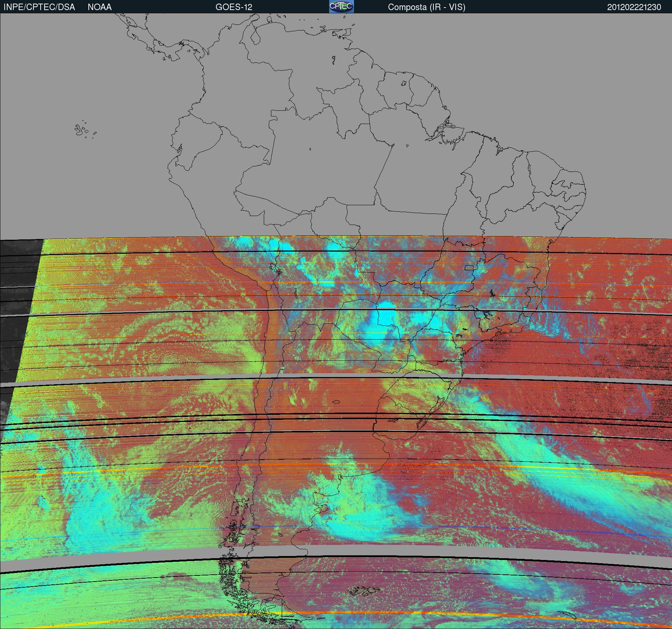Select the NOAA label in header
This screenshot has width=672, height=629.
pyautogui.click(x=100, y=7)
